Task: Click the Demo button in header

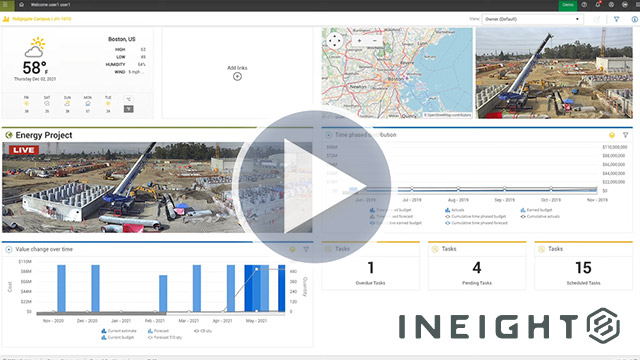Action: coord(568,5)
